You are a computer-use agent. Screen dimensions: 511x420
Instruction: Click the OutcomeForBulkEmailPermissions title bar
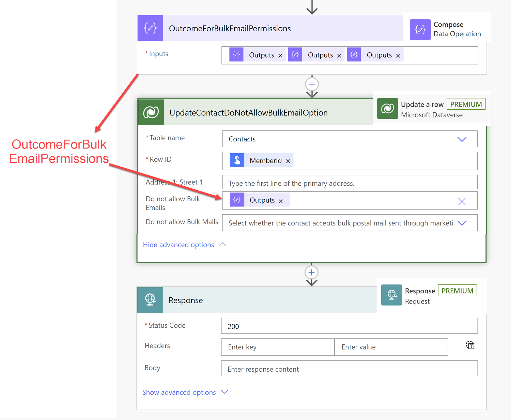pos(273,28)
